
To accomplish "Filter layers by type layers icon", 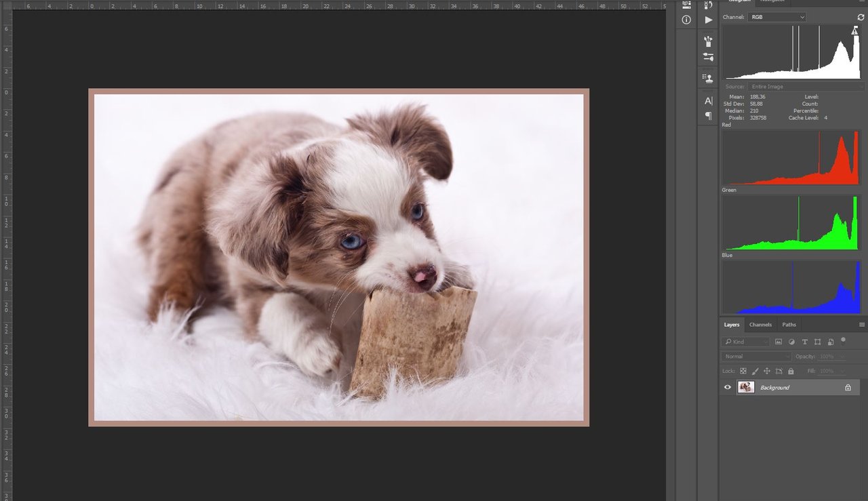I will click(804, 342).
